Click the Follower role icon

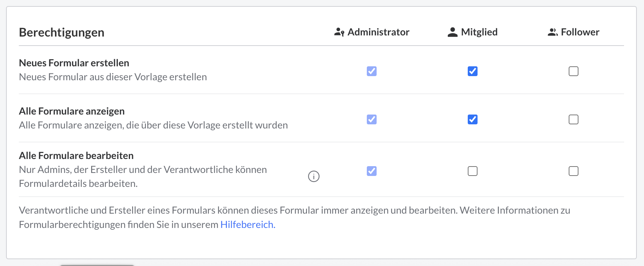[x=552, y=32]
